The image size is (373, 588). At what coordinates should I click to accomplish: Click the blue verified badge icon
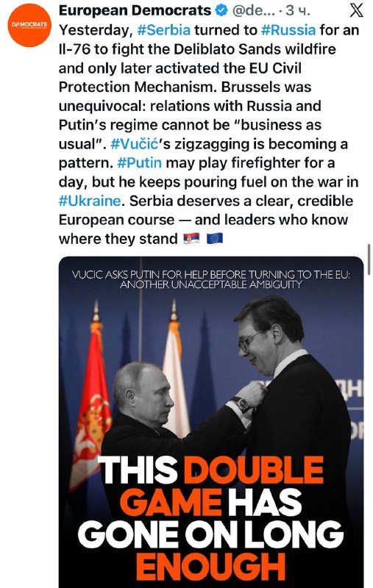pyautogui.click(x=221, y=11)
